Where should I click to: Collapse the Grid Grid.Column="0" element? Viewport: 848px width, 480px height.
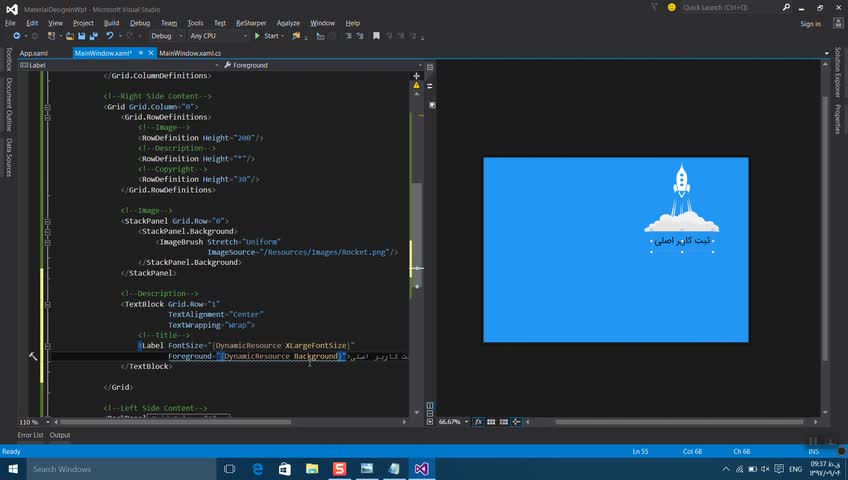[48, 107]
